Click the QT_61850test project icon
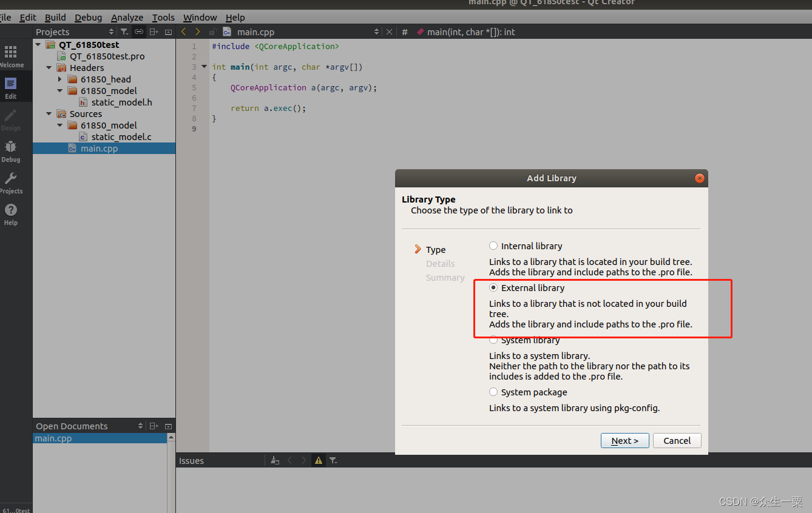 click(51, 44)
